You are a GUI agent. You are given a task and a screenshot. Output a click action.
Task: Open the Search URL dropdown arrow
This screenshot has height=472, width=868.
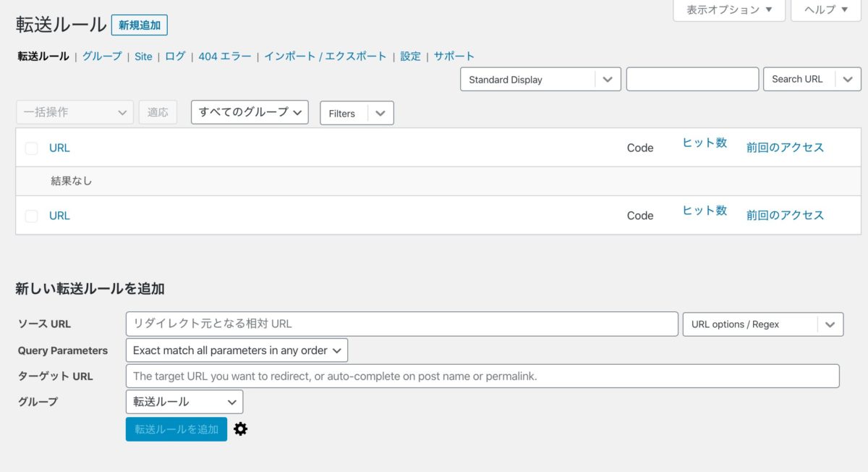pos(848,80)
